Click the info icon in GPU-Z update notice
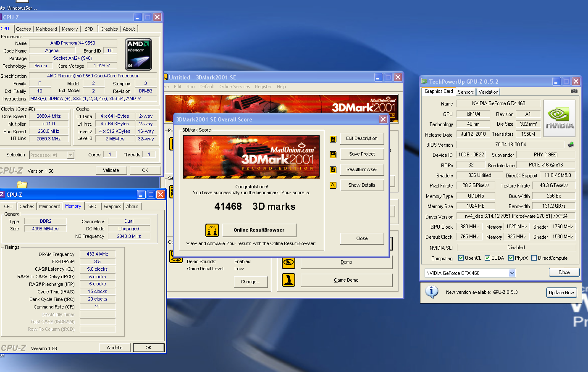This screenshot has width=588, height=372. point(432,291)
